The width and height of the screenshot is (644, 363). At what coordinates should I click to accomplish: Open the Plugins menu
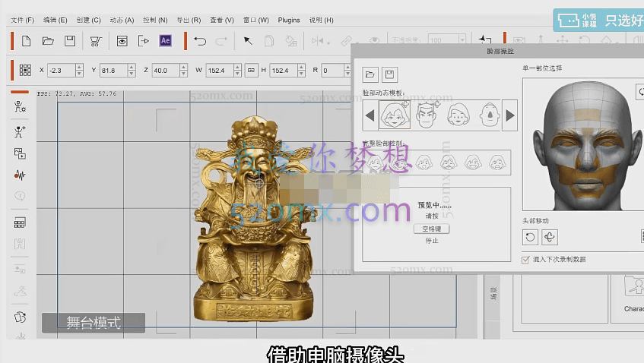tap(289, 20)
